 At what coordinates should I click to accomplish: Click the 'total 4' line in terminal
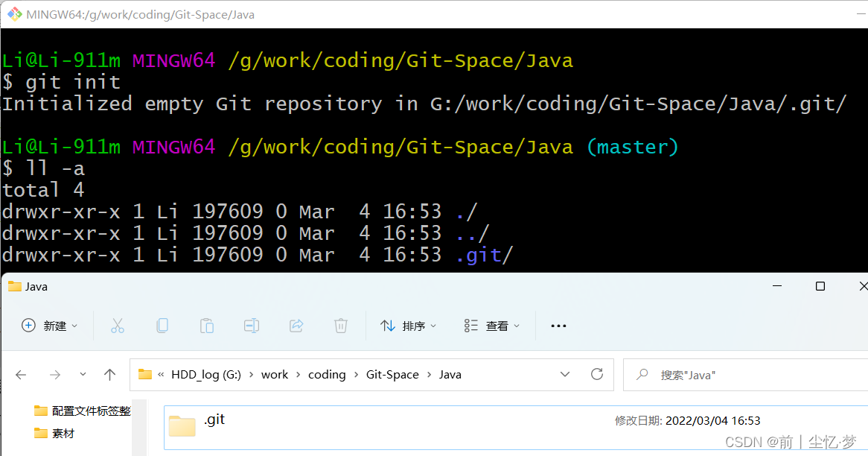[43, 190]
